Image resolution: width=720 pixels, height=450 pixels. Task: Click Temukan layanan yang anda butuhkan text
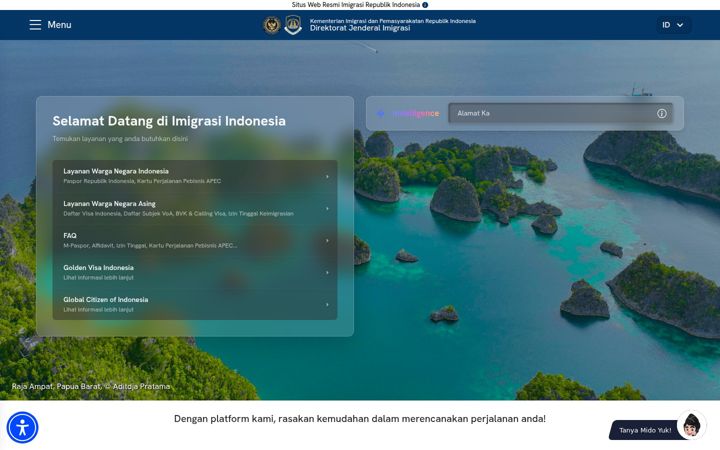point(120,139)
